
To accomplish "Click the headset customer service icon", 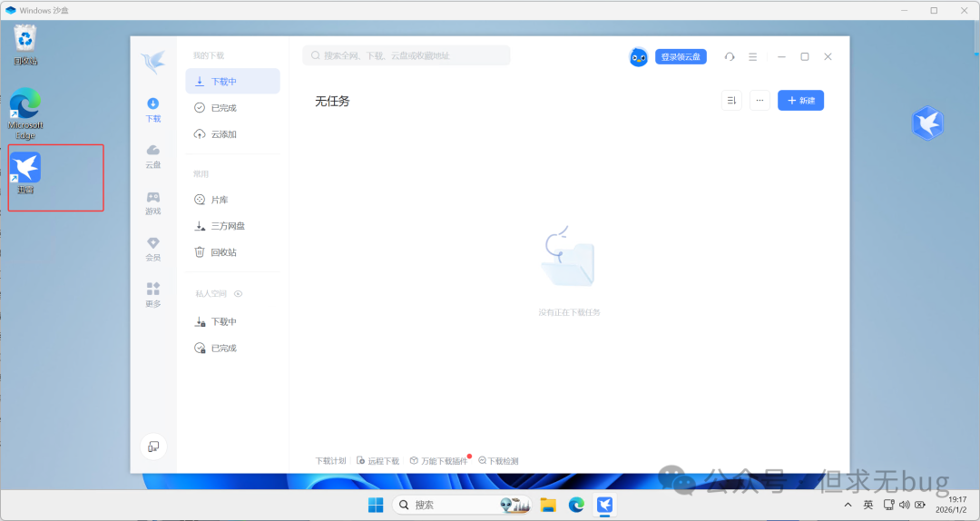I will (730, 56).
